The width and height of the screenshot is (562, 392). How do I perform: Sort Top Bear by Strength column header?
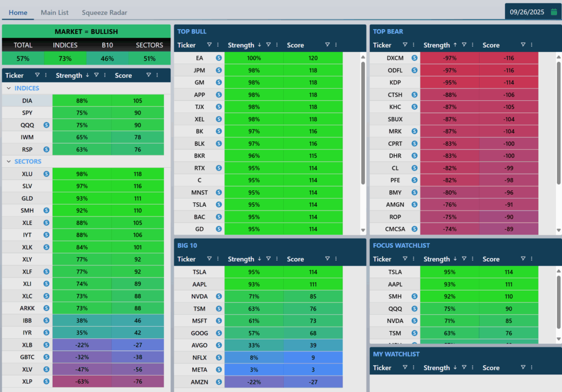pos(436,45)
